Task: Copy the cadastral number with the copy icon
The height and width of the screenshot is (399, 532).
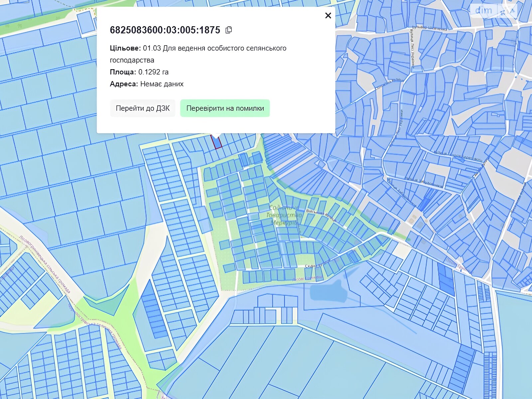Action: [228, 30]
